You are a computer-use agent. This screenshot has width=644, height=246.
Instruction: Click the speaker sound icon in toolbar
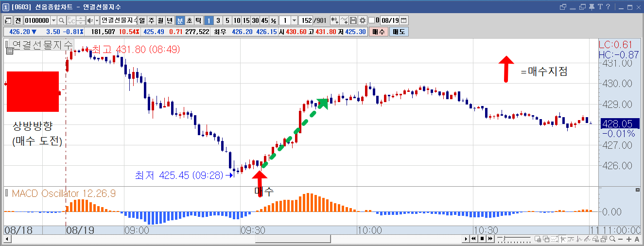[90, 20]
